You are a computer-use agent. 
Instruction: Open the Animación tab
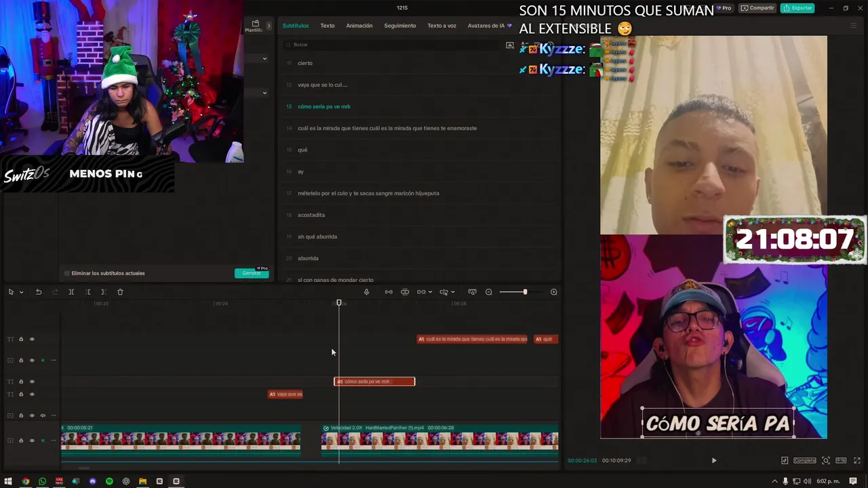(359, 26)
